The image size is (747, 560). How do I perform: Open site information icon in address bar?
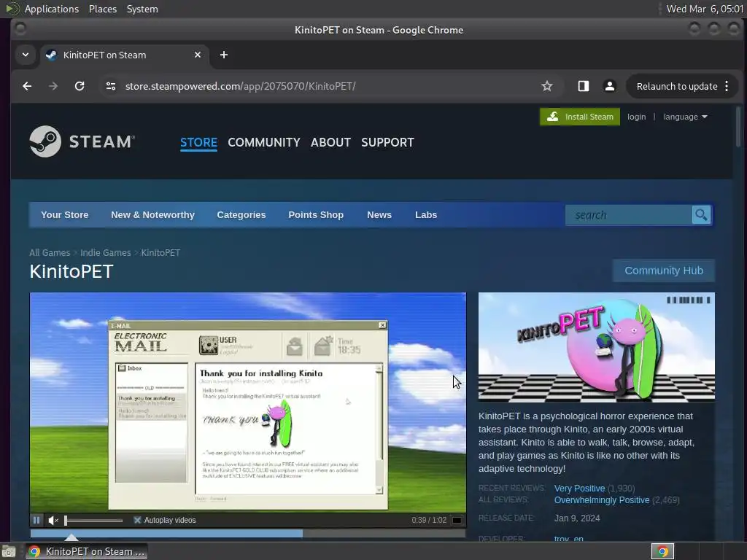click(x=111, y=86)
